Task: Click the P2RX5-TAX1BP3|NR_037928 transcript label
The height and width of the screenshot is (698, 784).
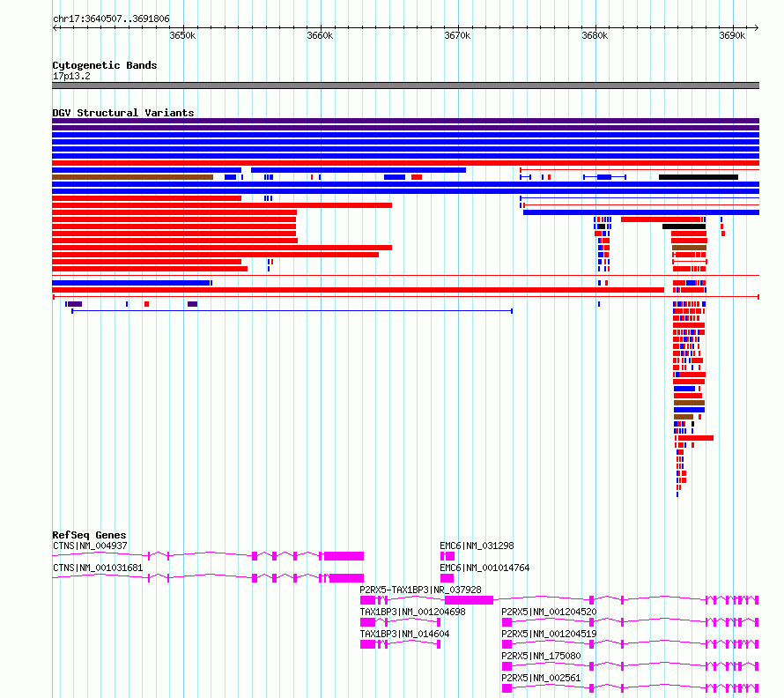Action: point(420,590)
